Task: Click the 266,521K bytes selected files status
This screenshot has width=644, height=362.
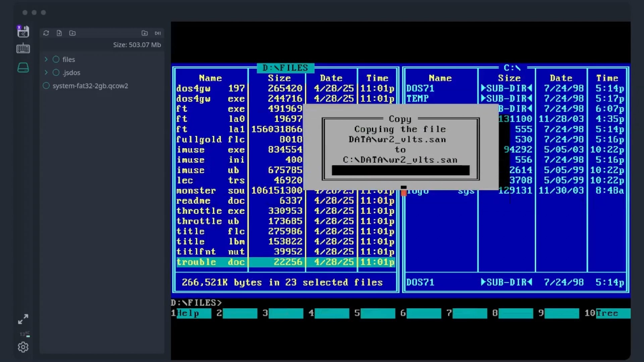Action: pyautogui.click(x=282, y=283)
